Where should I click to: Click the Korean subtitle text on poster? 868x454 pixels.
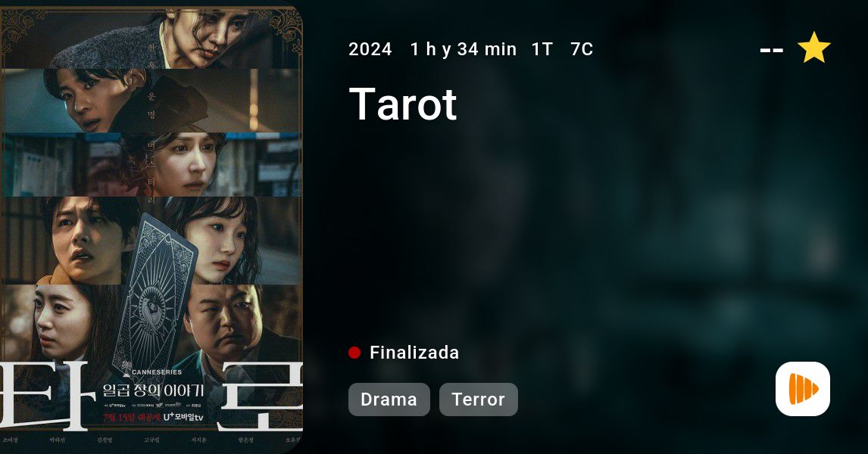tap(153, 391)
